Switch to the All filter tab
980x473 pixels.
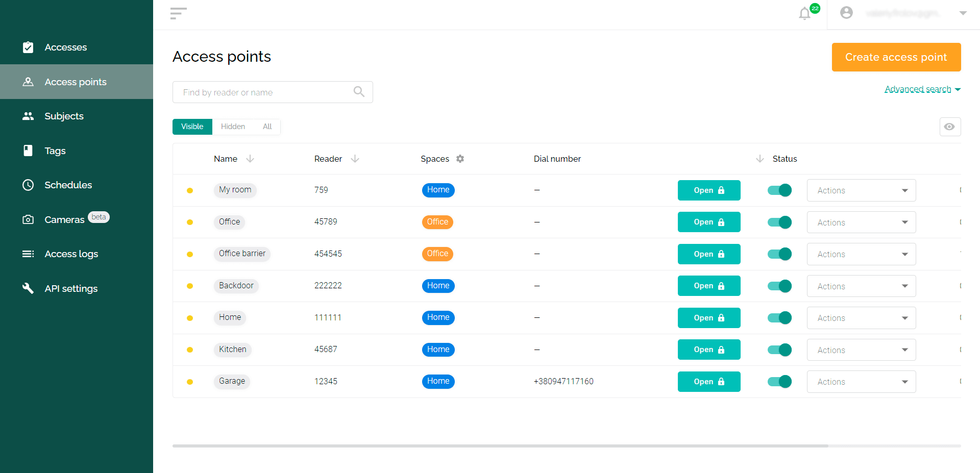click(x=267, y=127)
